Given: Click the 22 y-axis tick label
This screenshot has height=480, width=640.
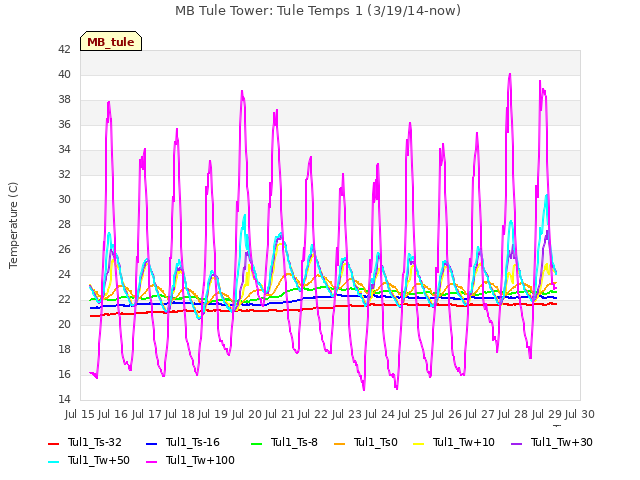Looking at the screenshot, I should coord(64,299).
